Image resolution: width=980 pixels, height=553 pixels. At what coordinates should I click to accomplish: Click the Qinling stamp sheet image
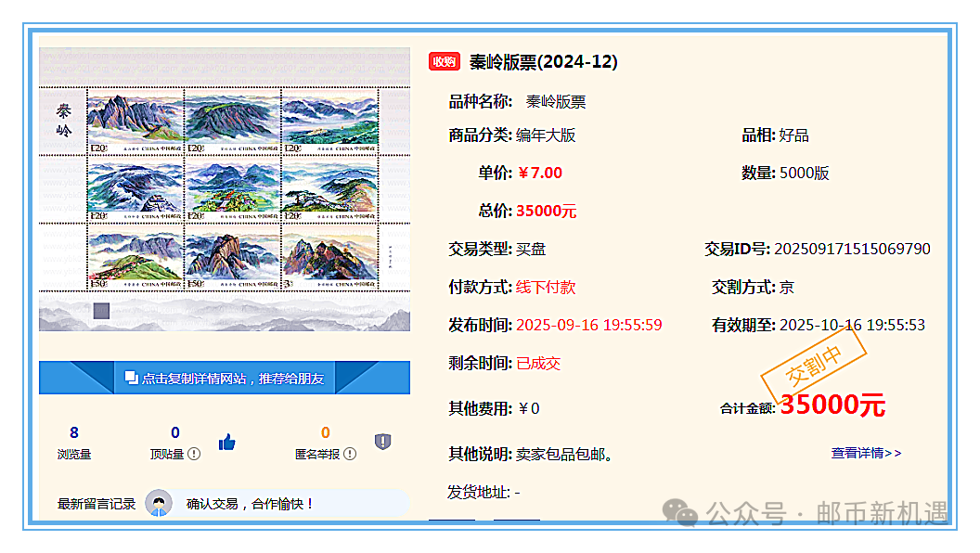click(x=224, y=189)
